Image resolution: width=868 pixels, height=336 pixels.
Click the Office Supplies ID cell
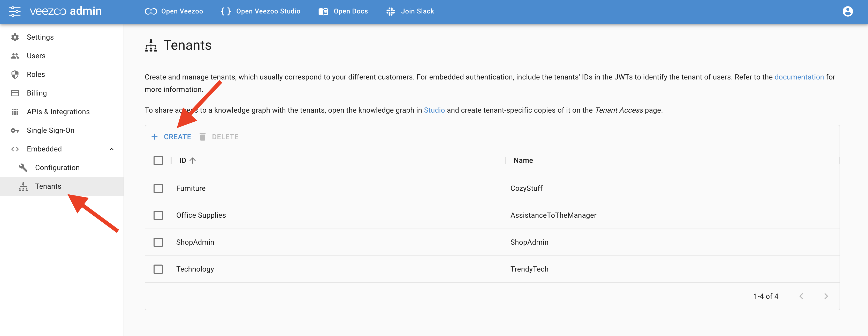tap(201, 215)
